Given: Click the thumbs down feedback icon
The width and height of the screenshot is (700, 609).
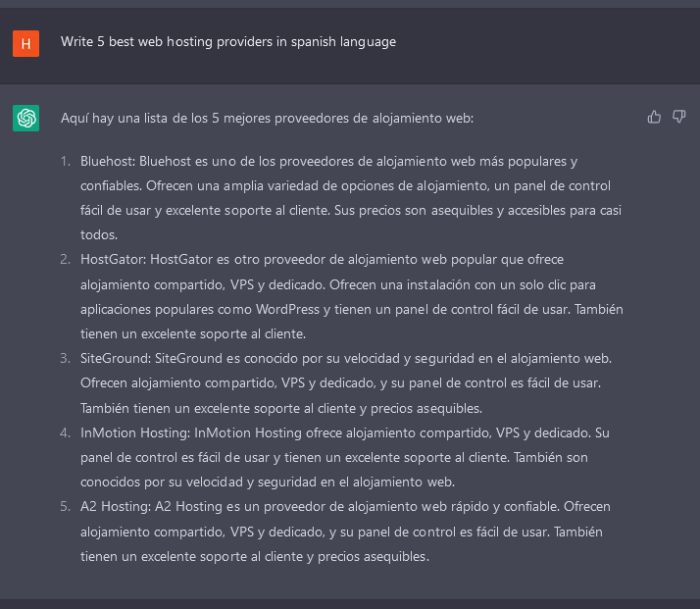Looking at the screenshot, I should pos(679,117).
